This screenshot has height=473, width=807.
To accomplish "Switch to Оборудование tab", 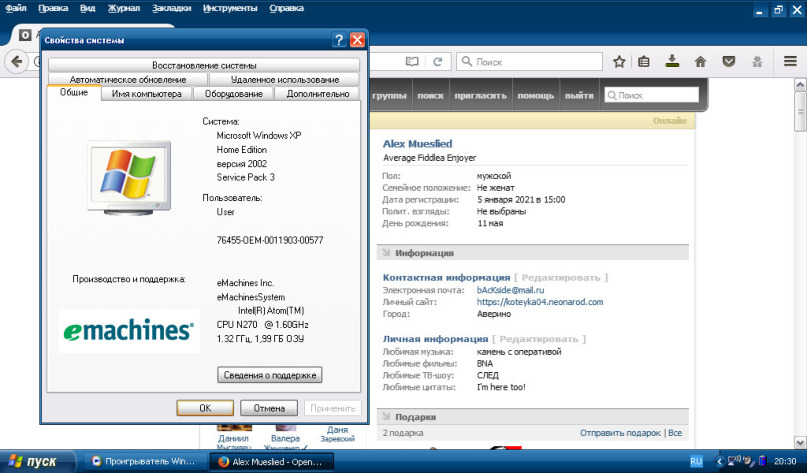I will (233, 94).
